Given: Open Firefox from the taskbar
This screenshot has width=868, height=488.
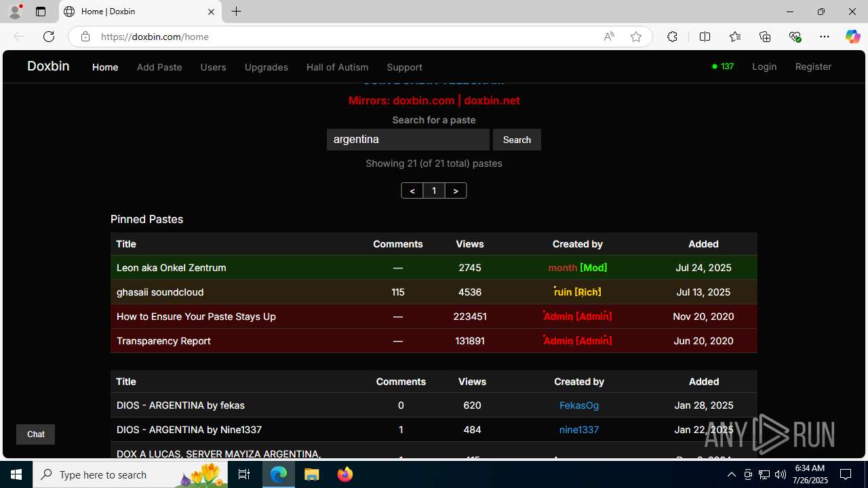Looking at the screenshot, I should tap(345, 474).
